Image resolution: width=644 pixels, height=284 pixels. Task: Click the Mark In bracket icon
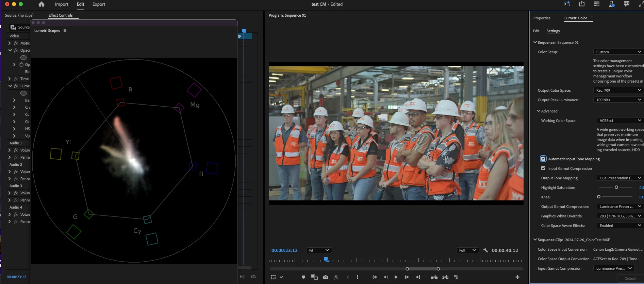(348, 277)
